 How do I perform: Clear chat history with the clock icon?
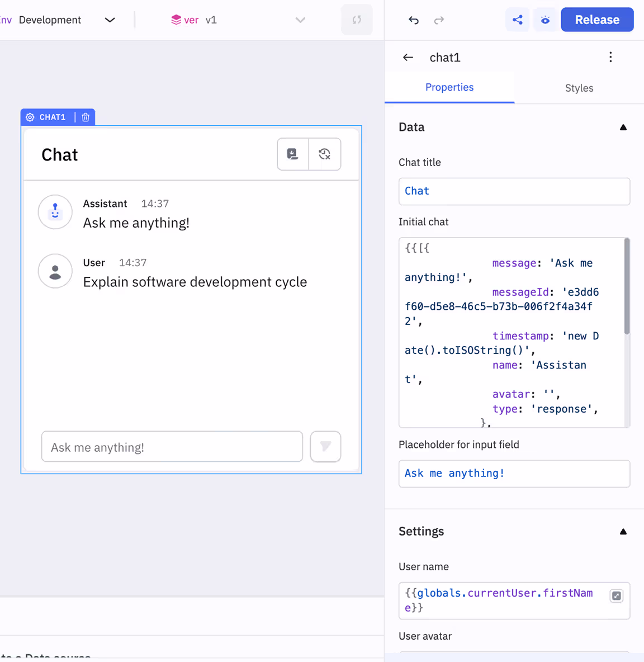pos(325,154)
